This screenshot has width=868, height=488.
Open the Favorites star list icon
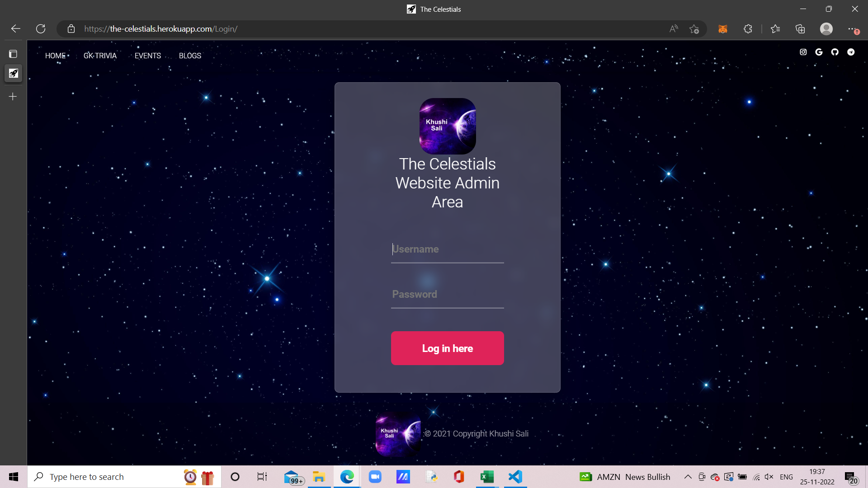[x=775, y=29]
